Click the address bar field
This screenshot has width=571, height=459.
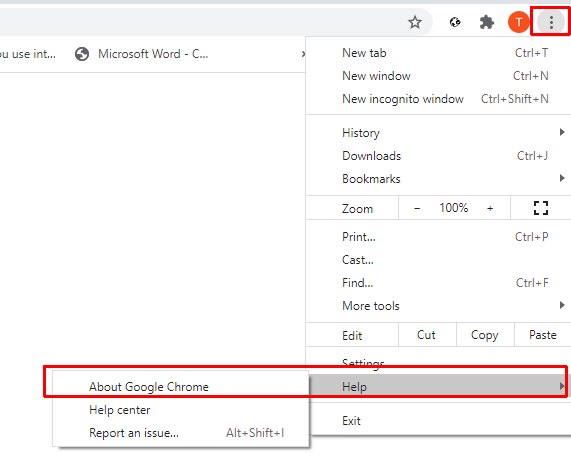(215, 22)
